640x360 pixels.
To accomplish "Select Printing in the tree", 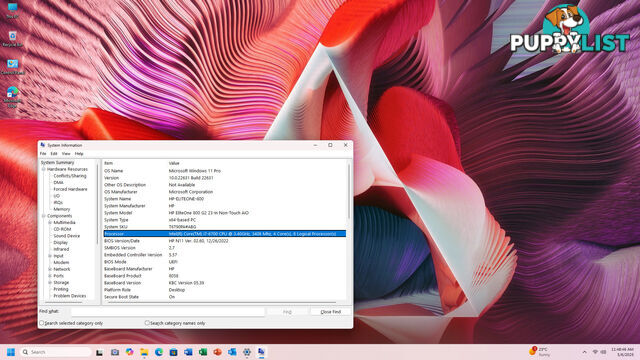I will click(x=61, y=289).
